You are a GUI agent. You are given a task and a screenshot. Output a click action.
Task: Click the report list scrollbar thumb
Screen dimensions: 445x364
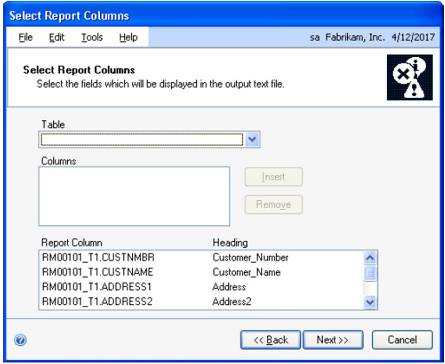(370, 273)
